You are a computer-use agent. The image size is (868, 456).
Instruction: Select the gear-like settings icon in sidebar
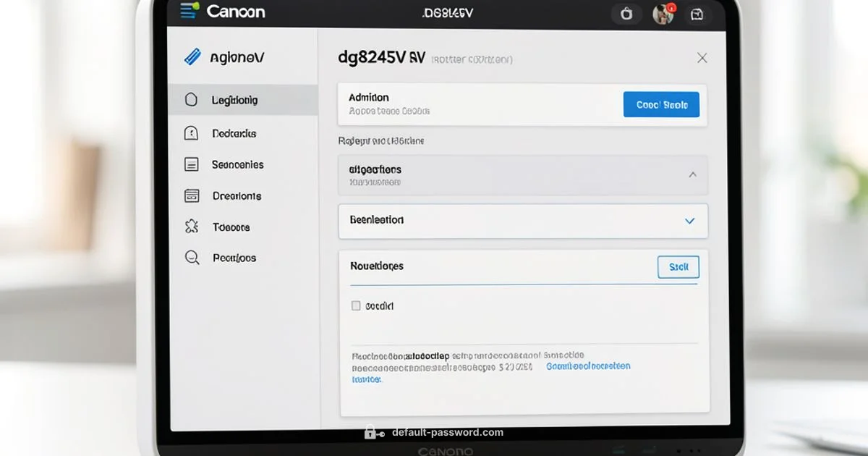(x=191, y=227)
